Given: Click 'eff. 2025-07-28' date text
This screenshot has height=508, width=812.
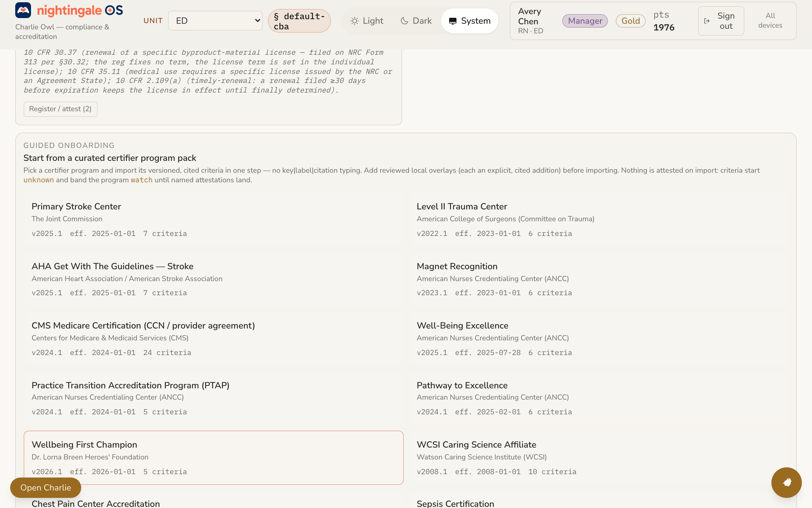Looking at the screenshot, I should [x=488, y=353].
